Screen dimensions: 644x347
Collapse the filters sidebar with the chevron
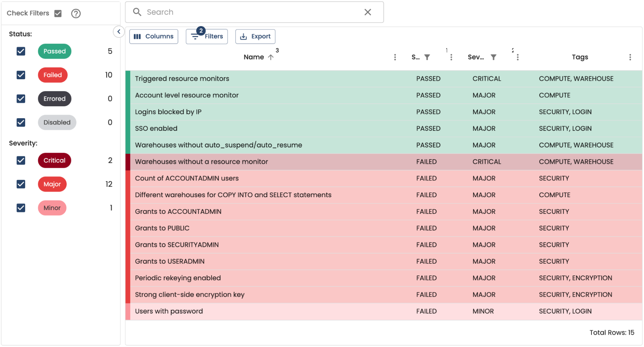tap(119, 32)
